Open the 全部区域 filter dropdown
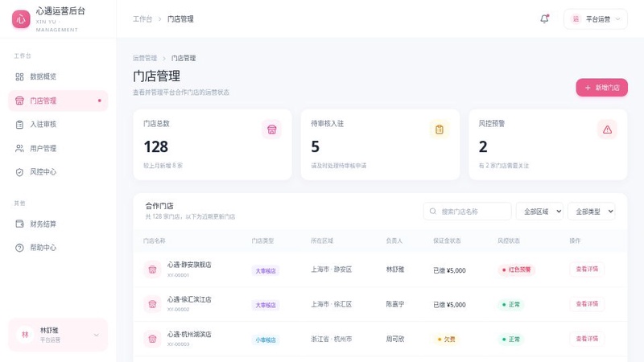 click(x=539, y=212)
